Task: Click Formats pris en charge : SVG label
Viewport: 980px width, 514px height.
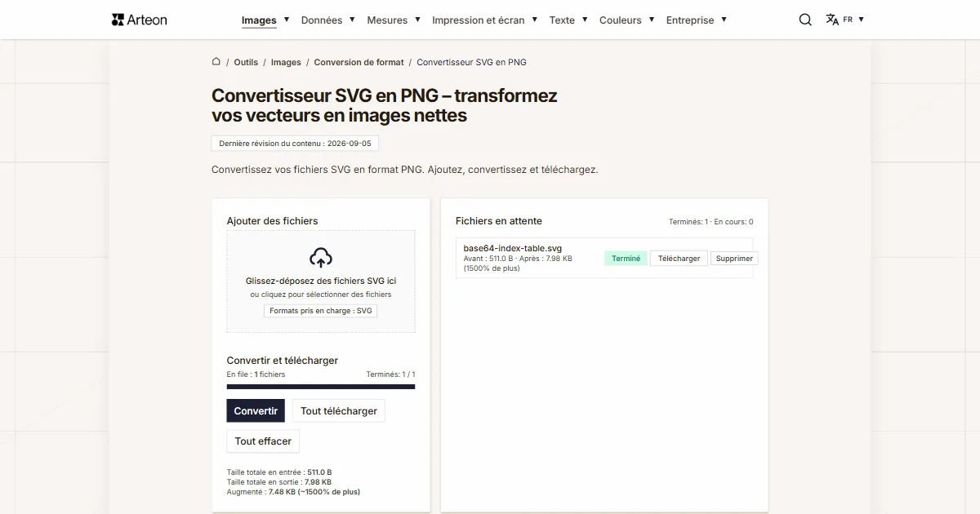Action: tap(321, 310)
